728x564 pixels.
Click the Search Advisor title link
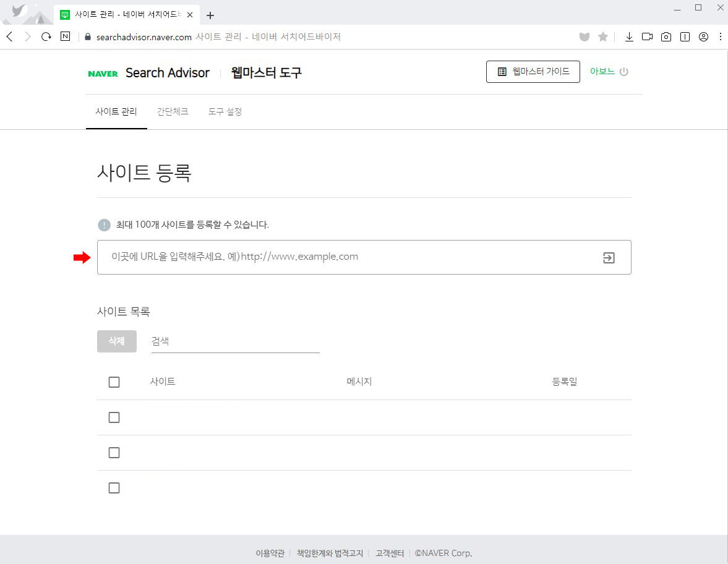[168, 73]
